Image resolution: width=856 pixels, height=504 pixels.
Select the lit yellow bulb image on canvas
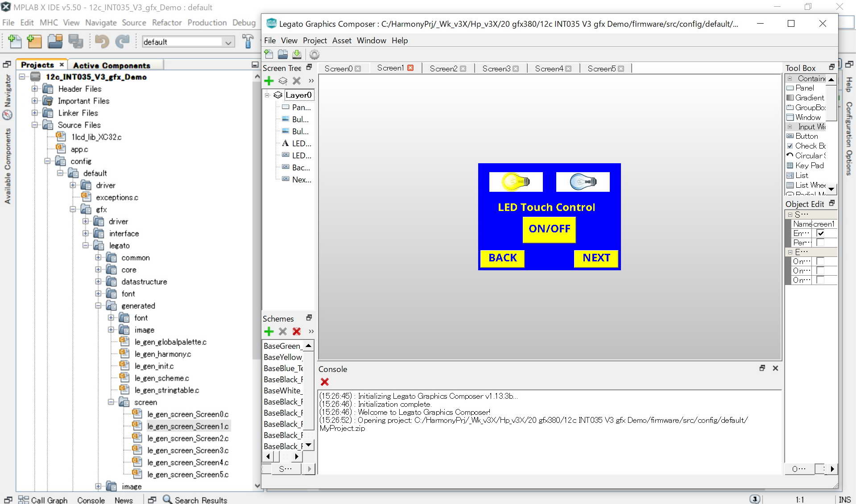pos(516,182)
